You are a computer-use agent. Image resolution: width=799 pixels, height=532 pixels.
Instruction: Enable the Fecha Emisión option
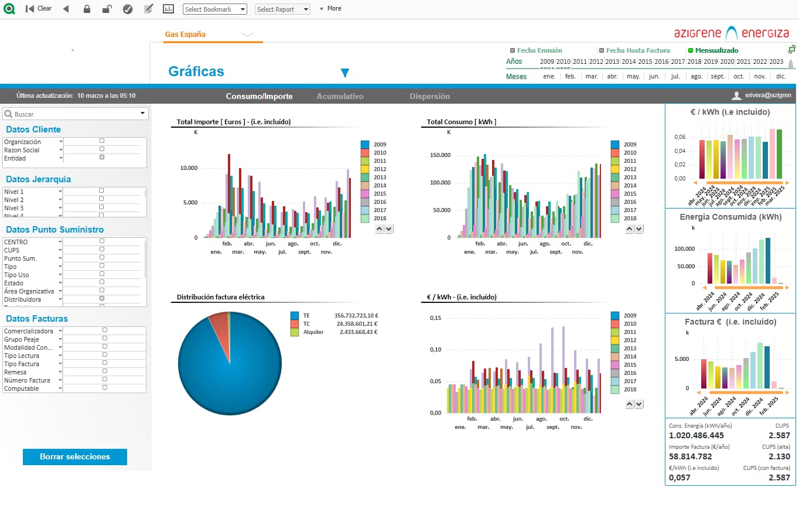pos(536,50)
